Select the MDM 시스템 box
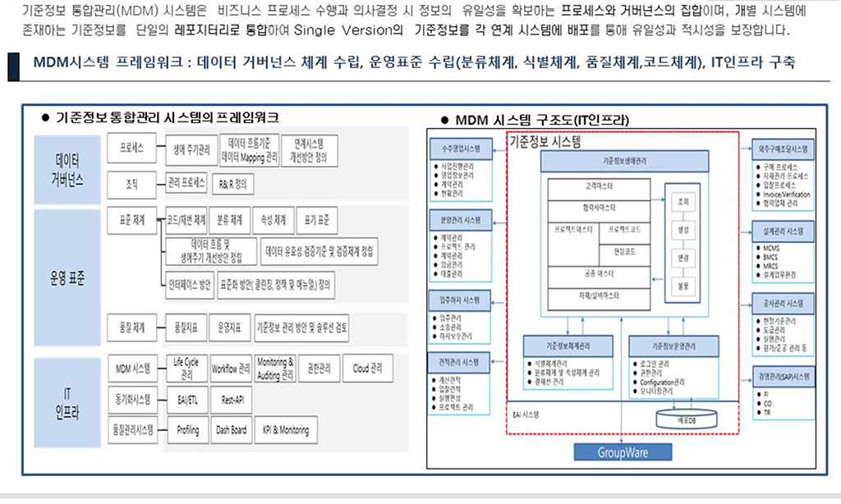The image size is (841, 504). pyautogui.click(x=133, y=369)
